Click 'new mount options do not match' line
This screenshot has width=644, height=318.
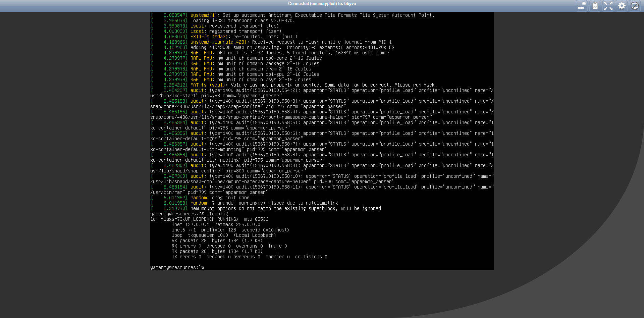[266, 208]
